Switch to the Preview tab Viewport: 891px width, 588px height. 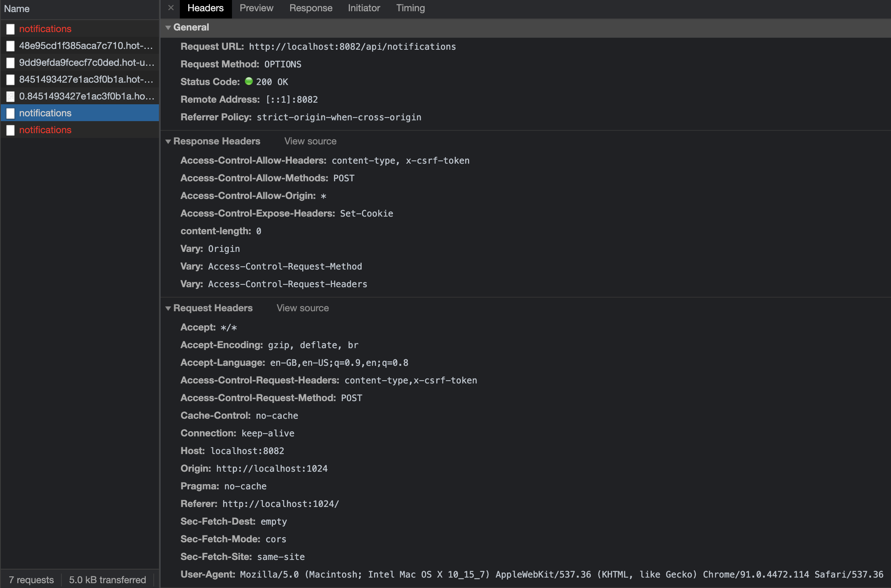pos(256,8)
